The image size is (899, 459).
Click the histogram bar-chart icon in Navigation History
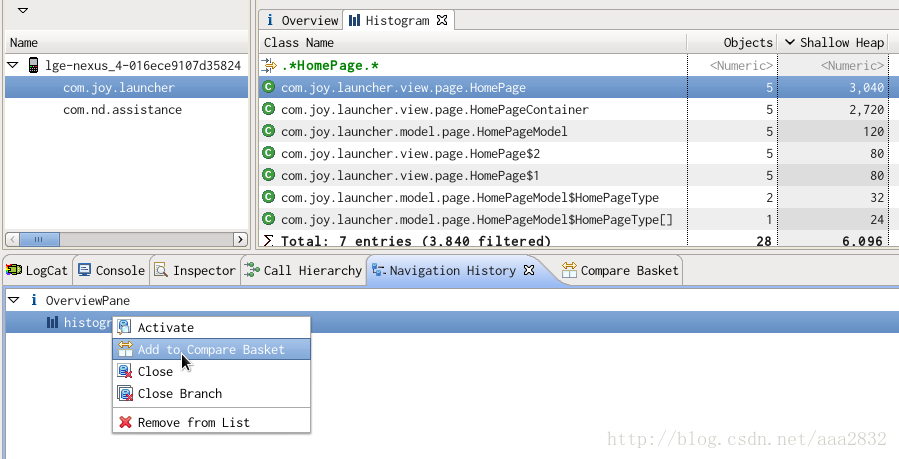point(52,323)
